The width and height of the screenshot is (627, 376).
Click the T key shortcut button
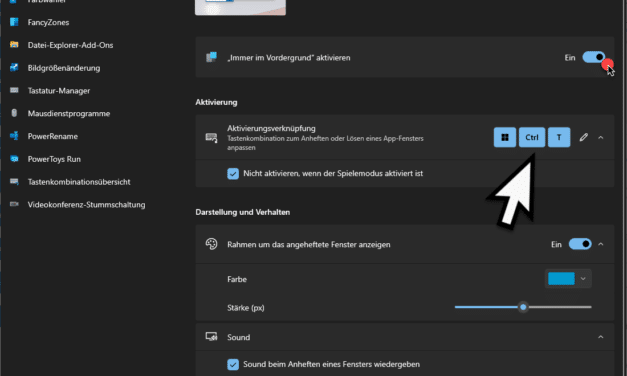[x=559, y=137]
